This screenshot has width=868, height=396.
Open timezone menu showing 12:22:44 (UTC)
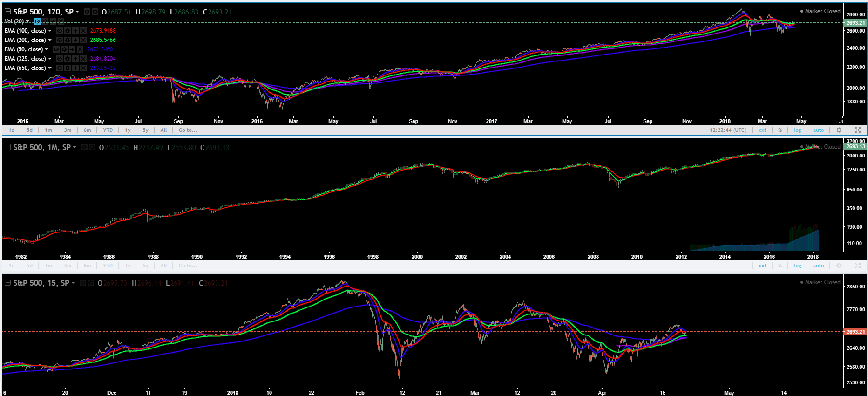[728, 130]
